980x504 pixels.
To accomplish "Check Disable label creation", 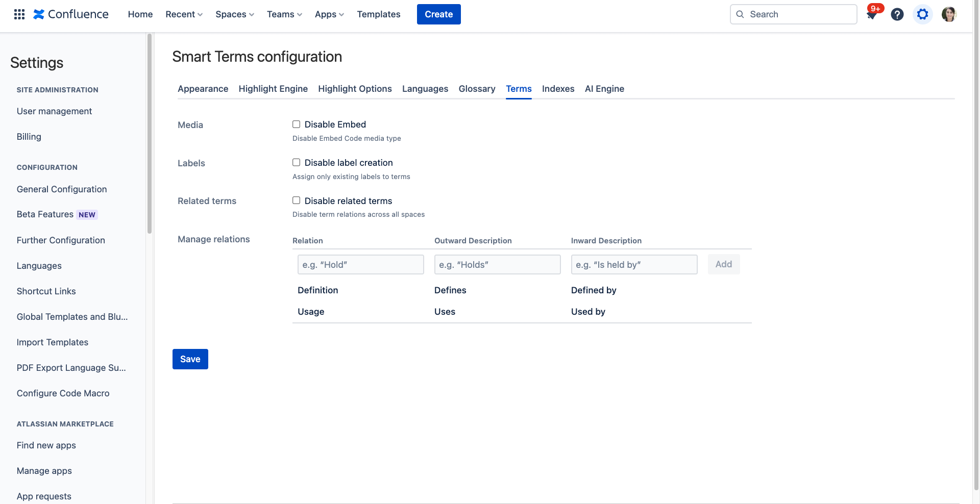I will 296,162.
